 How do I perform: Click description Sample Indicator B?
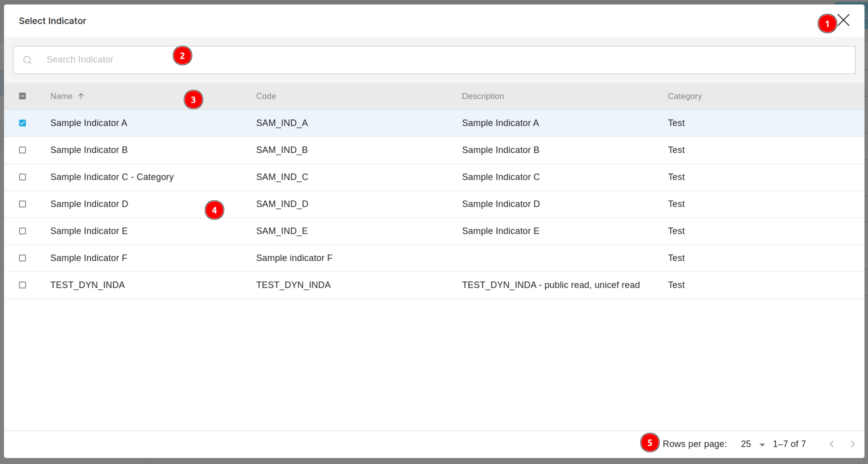coord(500,150)
